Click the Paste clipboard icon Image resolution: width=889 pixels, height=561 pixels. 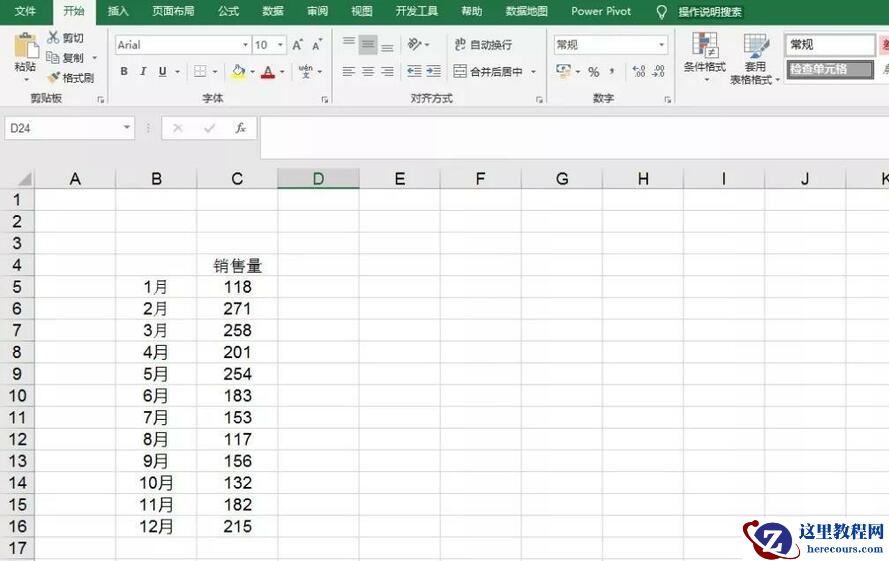point(26,45)
